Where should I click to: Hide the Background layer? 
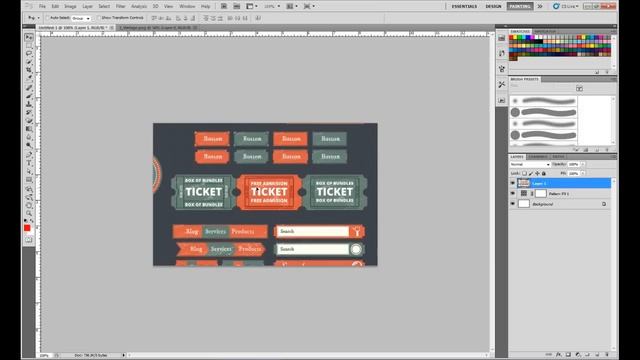click(513, 204)
